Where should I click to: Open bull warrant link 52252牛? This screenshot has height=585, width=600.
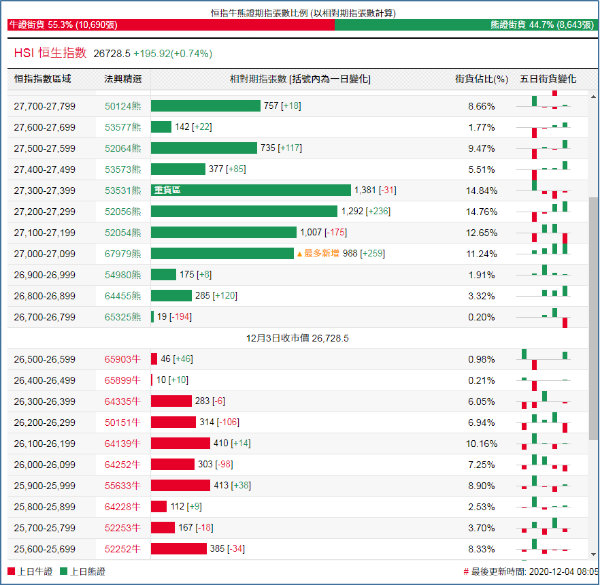[122, 549]
